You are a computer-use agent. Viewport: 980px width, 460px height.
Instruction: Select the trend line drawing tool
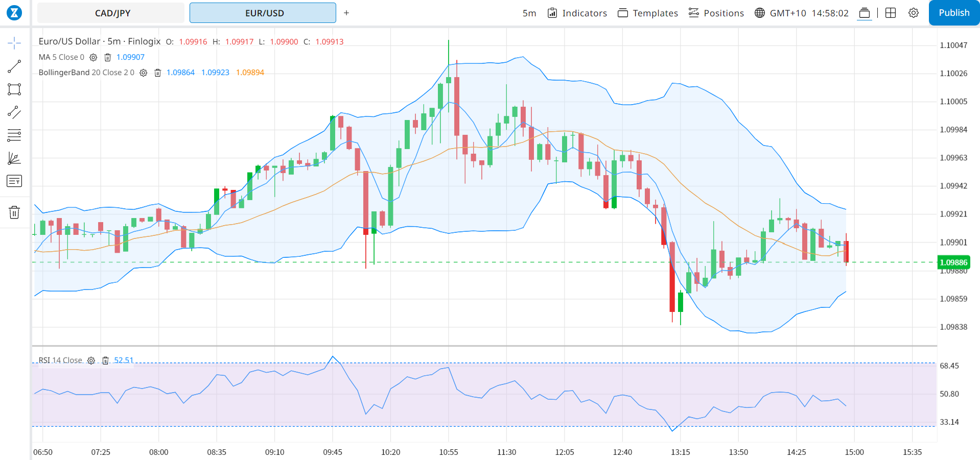[14, 66]
